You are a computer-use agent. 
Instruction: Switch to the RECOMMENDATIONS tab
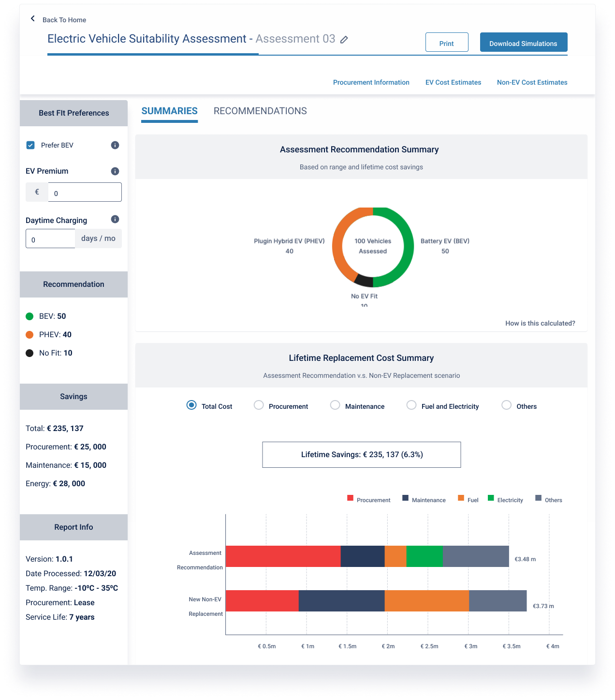pos(260,111)
